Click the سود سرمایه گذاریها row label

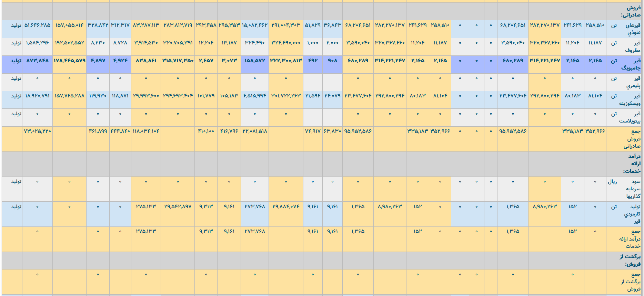point(633,189)
